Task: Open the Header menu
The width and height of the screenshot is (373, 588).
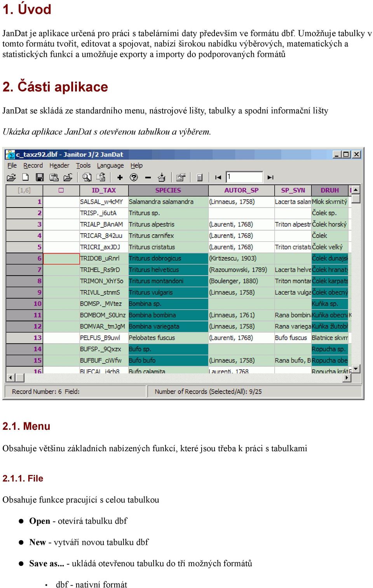Action: point(59,166)
